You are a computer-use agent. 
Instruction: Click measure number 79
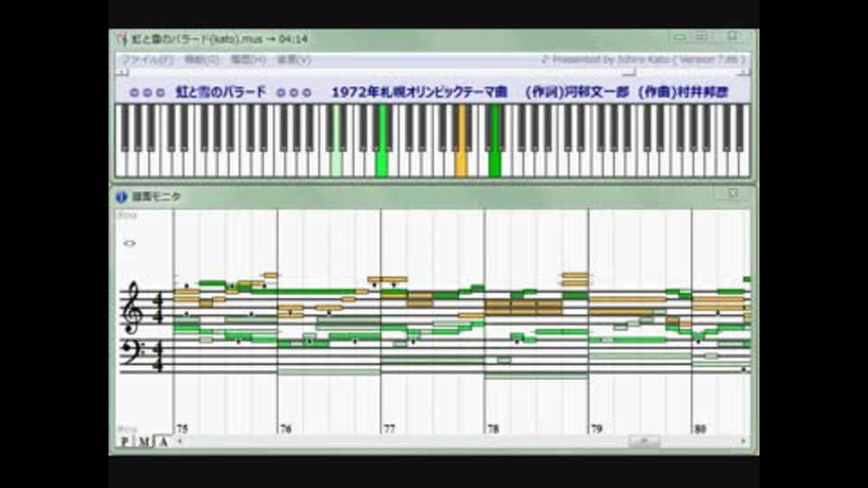[x=597, y=428]
